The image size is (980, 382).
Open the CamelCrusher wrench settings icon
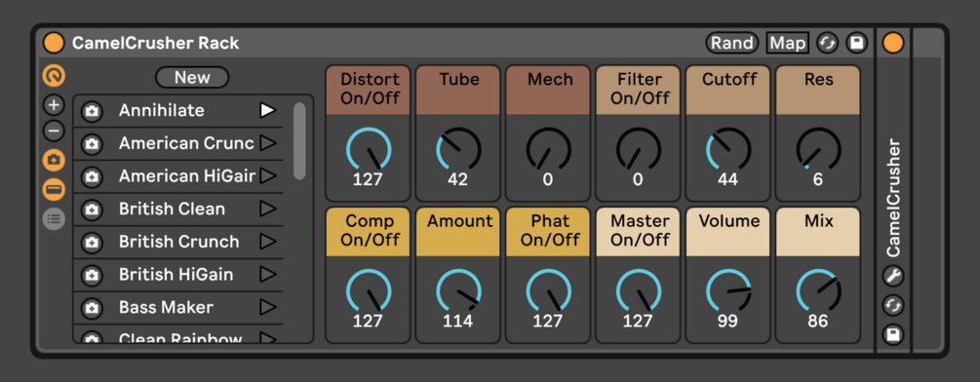click(893, 275)
